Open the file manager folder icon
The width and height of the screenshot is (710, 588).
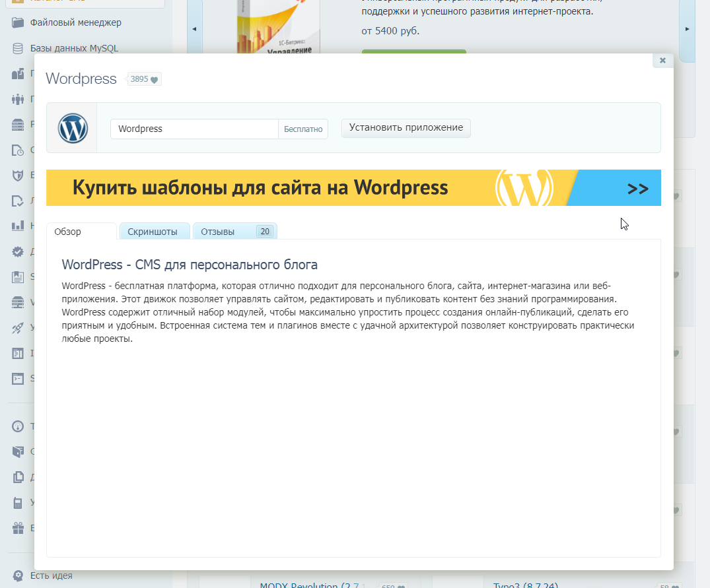point(18,22)
